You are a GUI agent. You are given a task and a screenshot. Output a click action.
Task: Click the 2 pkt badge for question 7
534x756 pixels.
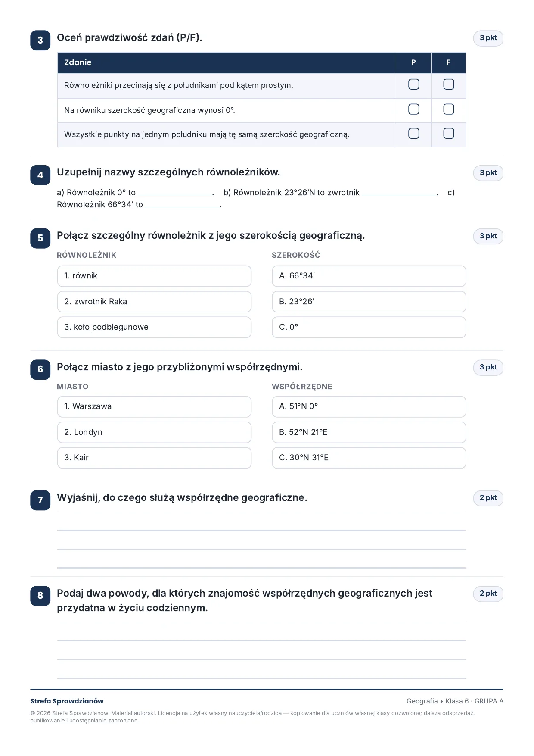click(488, 498)
